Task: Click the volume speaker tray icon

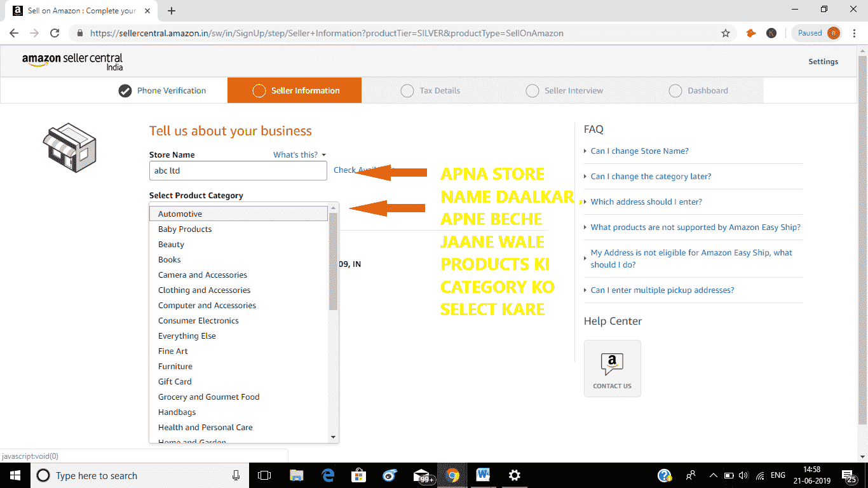Action: point(743,475)
